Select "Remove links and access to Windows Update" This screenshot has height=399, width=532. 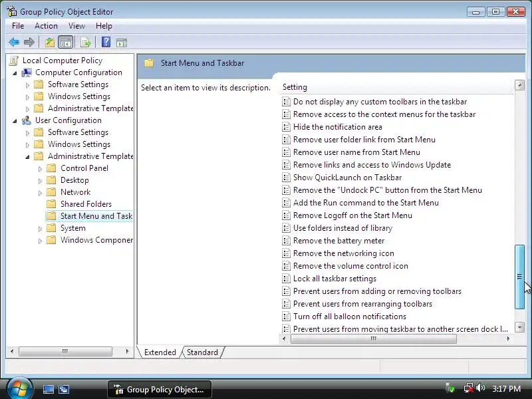[372, 165]
